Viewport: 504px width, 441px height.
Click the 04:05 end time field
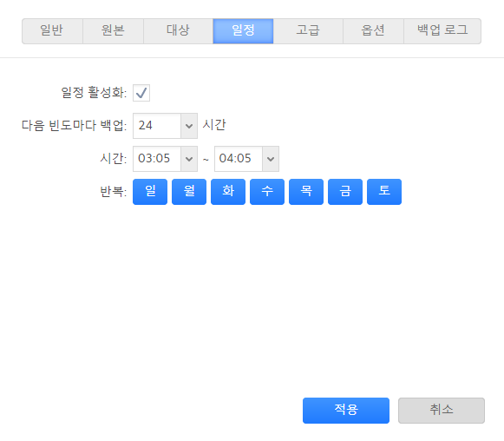pyautogui.click(x=239, y=159)
